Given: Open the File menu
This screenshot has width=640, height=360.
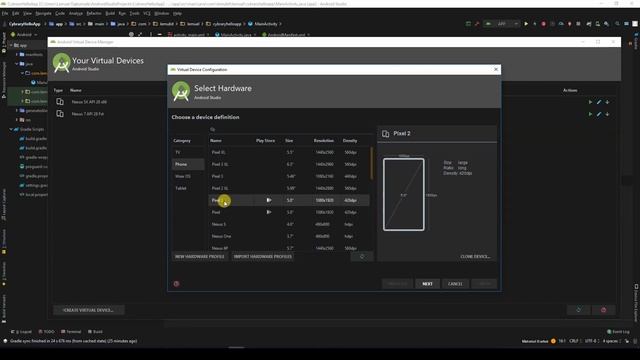Looking at the screenshot, I should [x=5, y=13].
